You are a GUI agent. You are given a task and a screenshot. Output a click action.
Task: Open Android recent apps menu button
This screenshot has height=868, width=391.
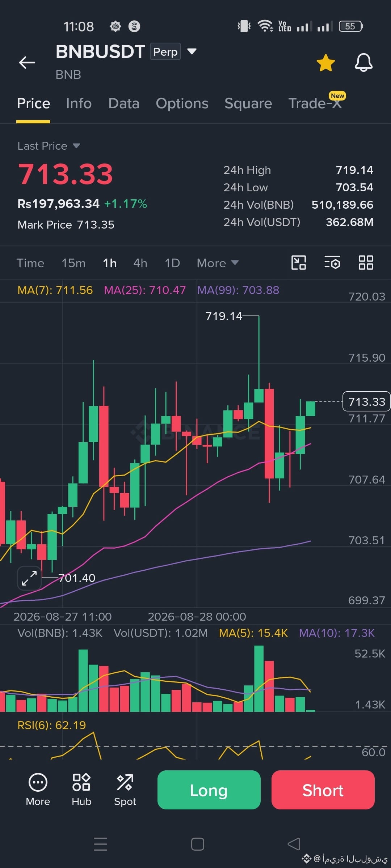(101, 844)
